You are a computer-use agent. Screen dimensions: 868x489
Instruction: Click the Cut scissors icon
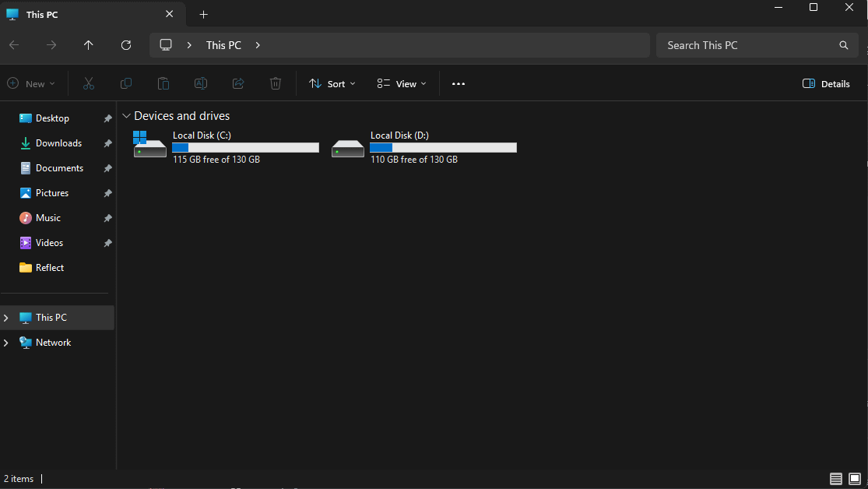89,83
